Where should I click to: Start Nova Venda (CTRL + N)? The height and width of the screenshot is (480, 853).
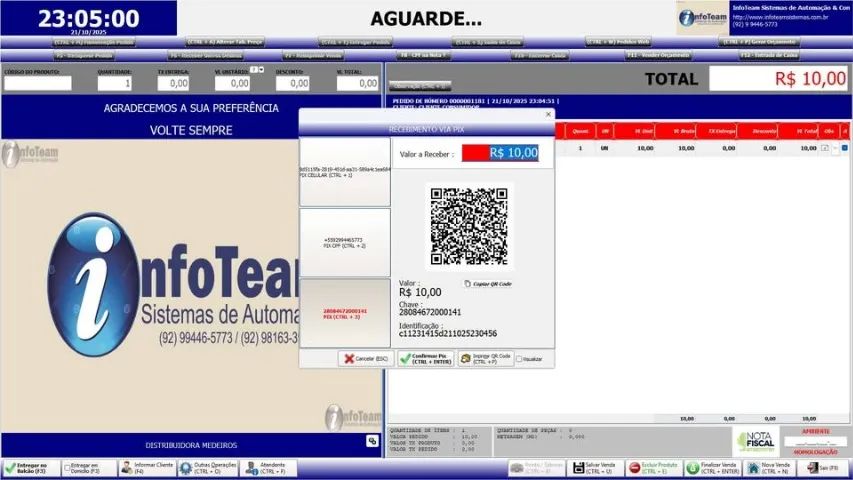769,468
